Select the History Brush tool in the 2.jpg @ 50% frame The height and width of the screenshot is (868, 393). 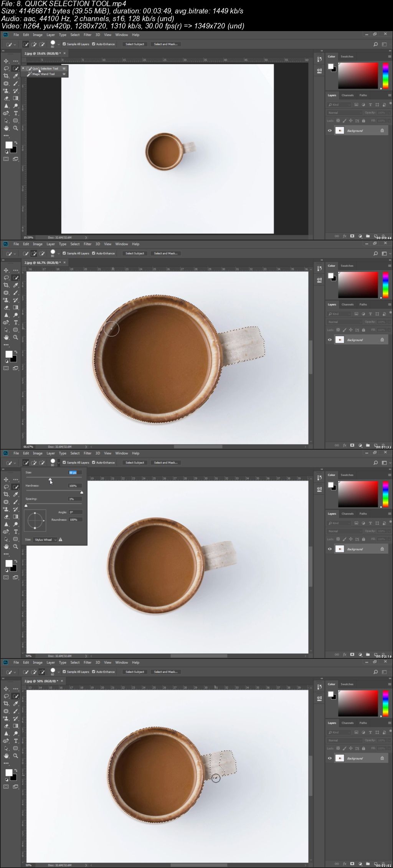pyautogui.click(x=16, y=719)
